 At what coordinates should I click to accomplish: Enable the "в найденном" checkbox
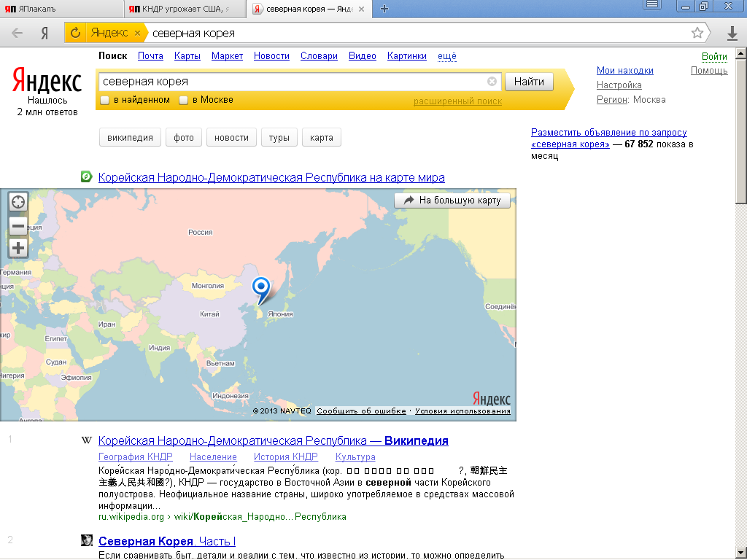click(x=105, y=100)
